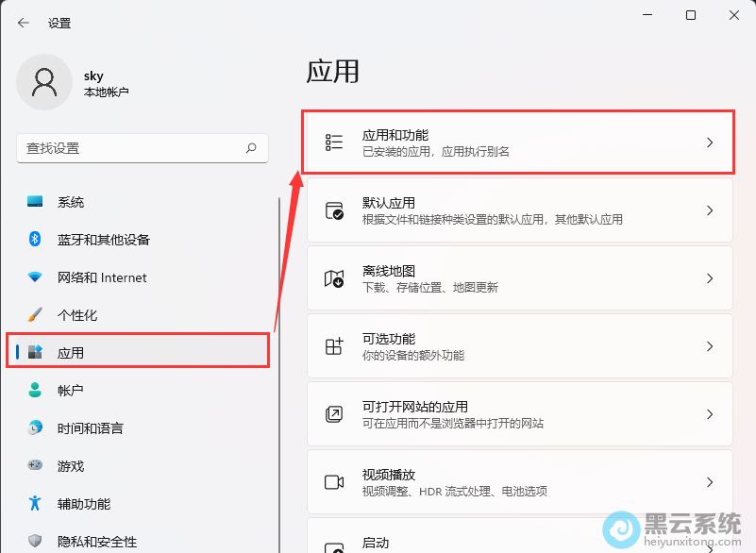
Task: Expand 可选功能 using its arrow
Action: pyautogui.click(x=710, y=345)
